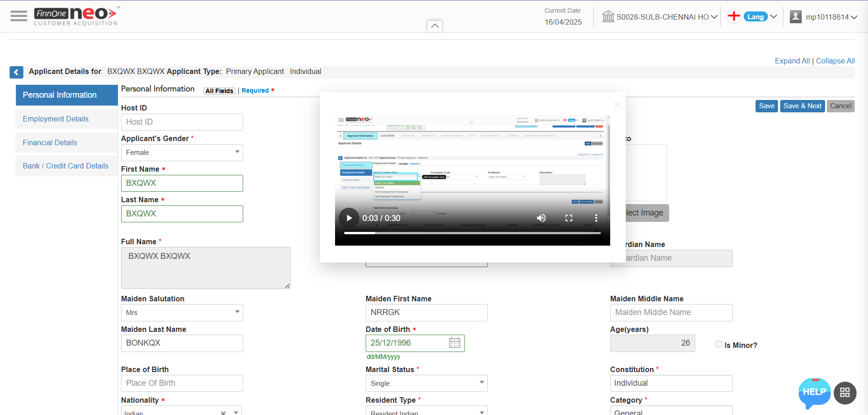The width and height of the screenshot is (868, 415).
Task: Open video options via three-dot icon
Action: (x=596, y=218)
